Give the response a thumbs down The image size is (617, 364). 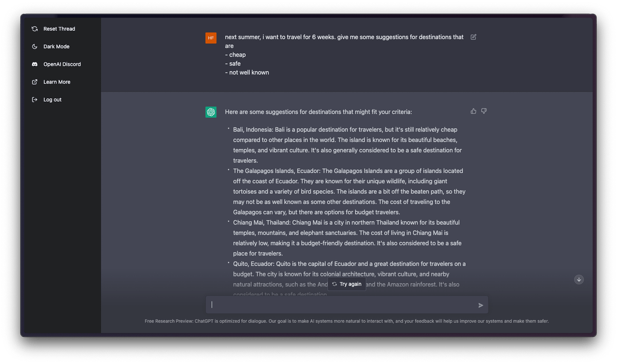click(x=484, y=111)
